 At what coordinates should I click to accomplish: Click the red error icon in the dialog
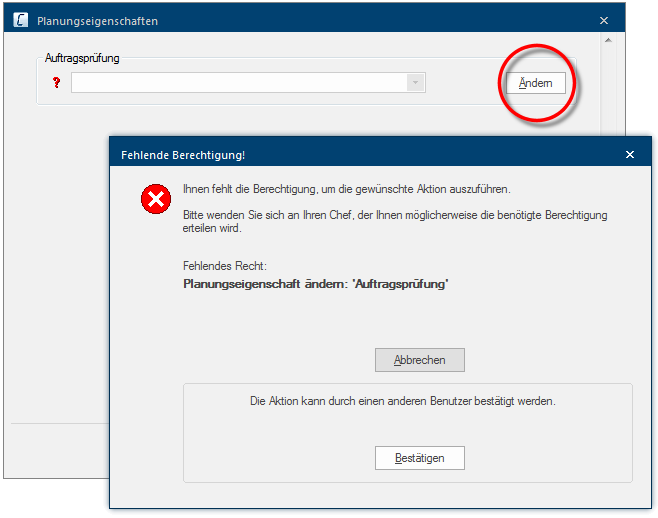(156, 201)
